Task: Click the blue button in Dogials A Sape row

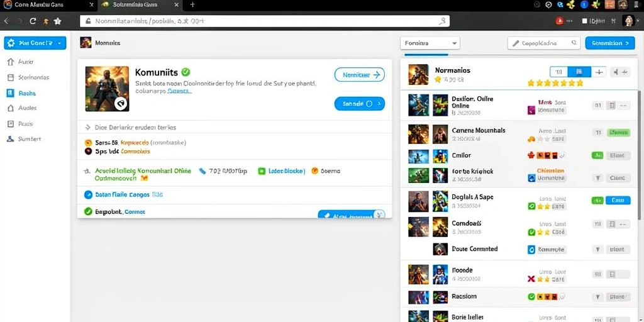Action: click(x=618, y=200)
